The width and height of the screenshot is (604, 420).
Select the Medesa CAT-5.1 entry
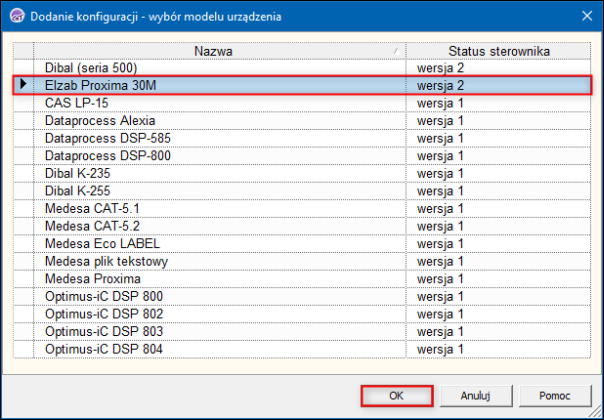pos(92,209)
